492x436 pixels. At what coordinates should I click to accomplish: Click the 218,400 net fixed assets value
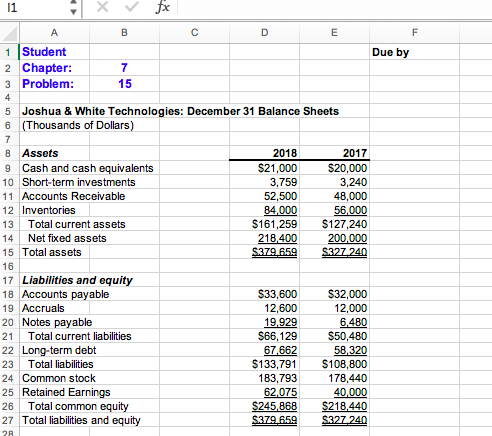[277, 238]
